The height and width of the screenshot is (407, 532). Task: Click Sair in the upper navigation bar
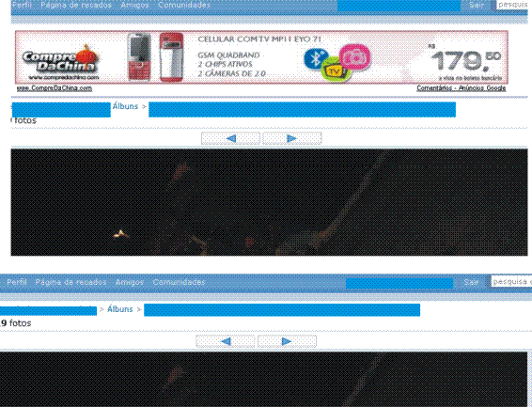[477, 5]
